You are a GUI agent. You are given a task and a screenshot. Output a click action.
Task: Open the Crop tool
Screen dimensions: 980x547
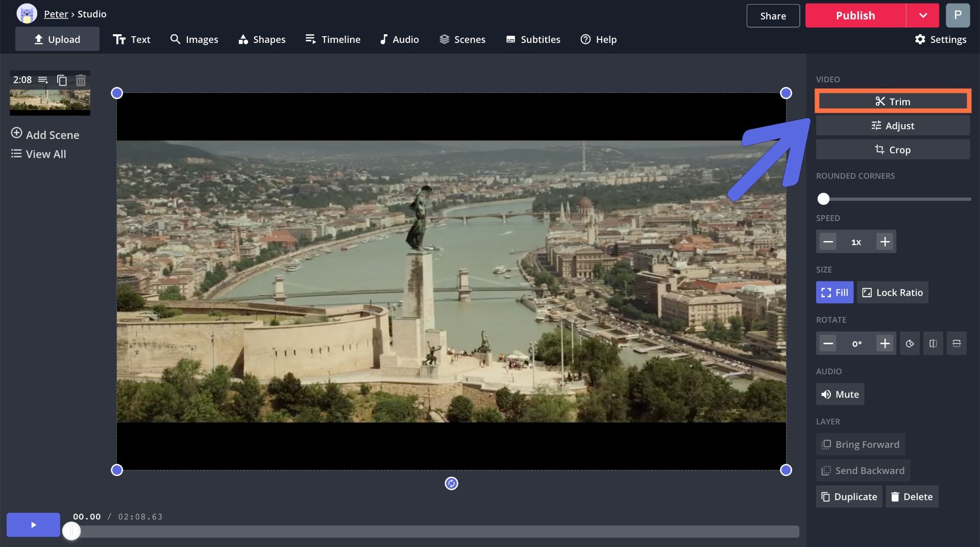point(893,150)
